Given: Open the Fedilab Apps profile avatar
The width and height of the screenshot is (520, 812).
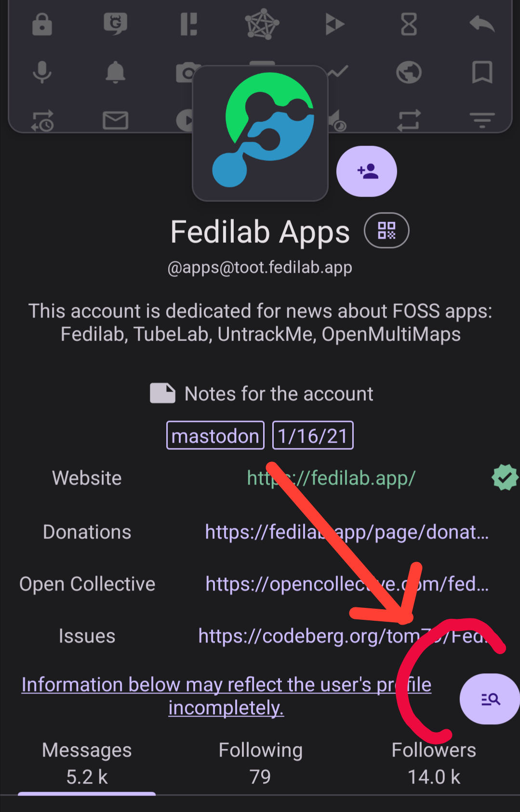Looking at the screenshot, I should 260,133.
